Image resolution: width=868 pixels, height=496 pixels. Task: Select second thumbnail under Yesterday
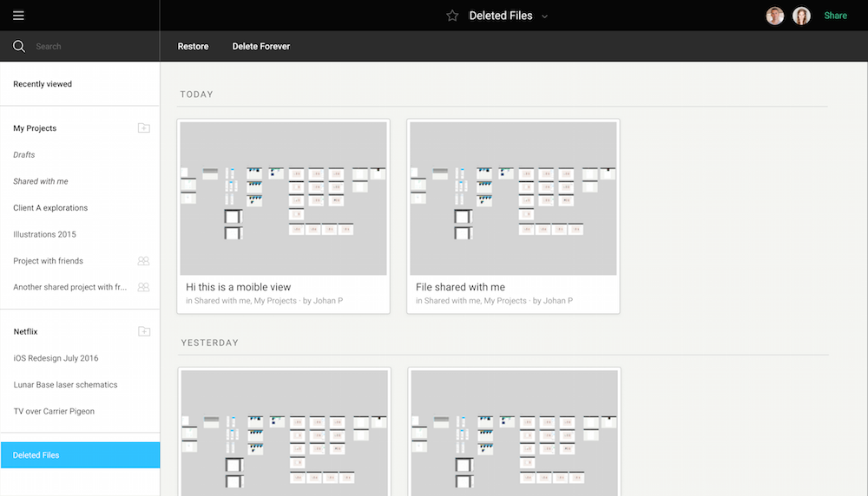click(x=514, y=433)
